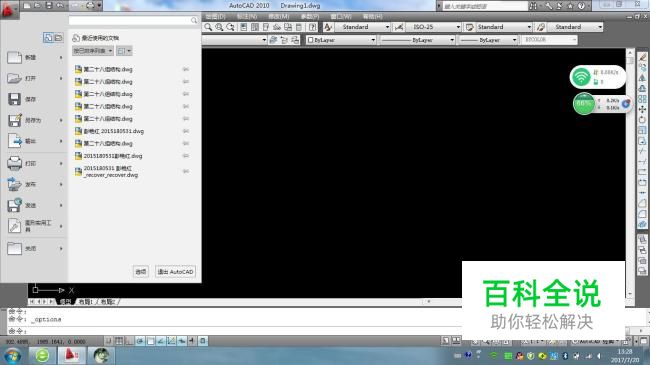Click the Zoom Realtime magnifier icon
This screenshot has width=650, height=365.
pyautogui.click(x=208, y=27)
